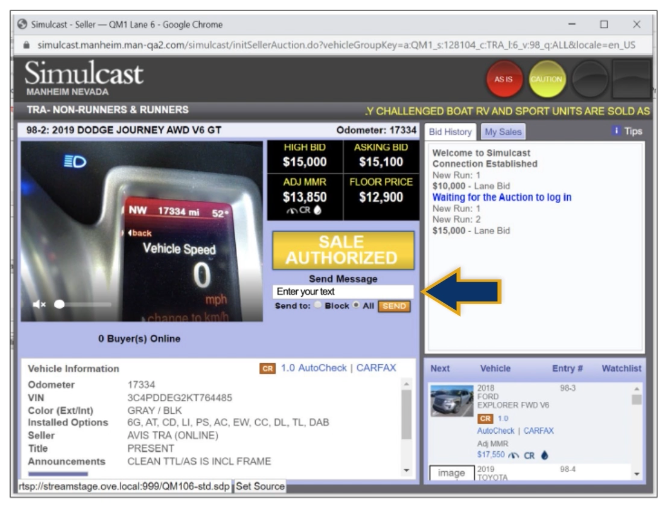669x506 pixels.
Task: Click the Set Source button
Action: click(260, 486)
